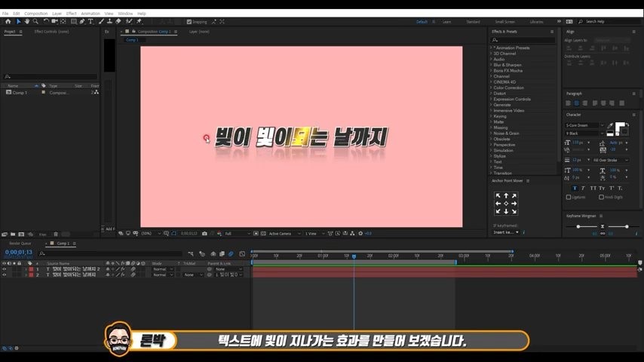Select the Eraser tool
This screenshot has height=362, width=644.
[118, 21]
